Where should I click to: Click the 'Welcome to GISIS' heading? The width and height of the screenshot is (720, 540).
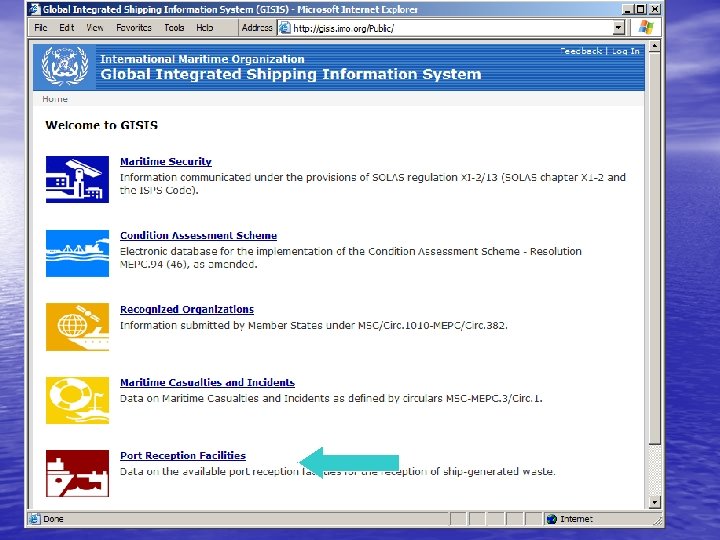click(101, 125)
